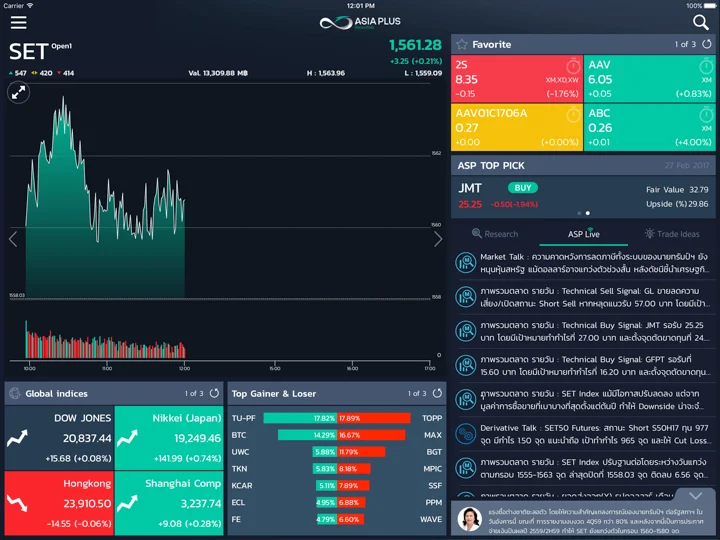
Task: Toggle the Favorite star icon
Action: click(x=462, y=44)
